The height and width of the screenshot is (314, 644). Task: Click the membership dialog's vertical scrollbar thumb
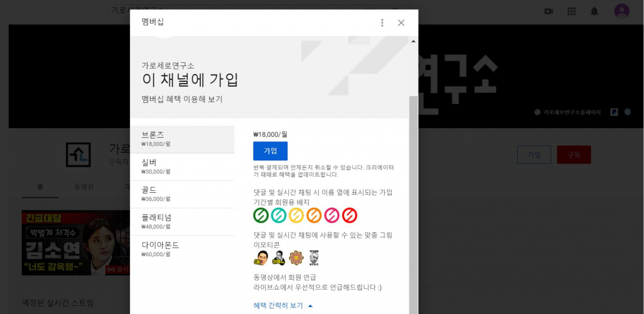click(414, 205)
